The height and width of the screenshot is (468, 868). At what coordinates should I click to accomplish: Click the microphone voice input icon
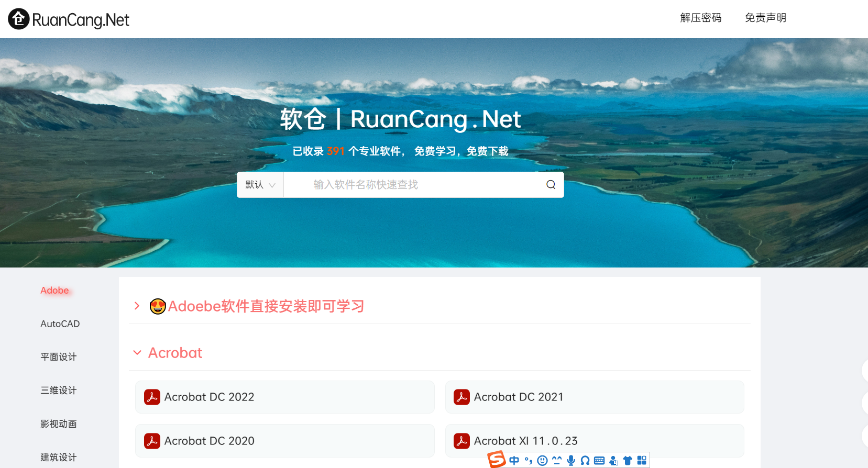click(x=571, y=461)
